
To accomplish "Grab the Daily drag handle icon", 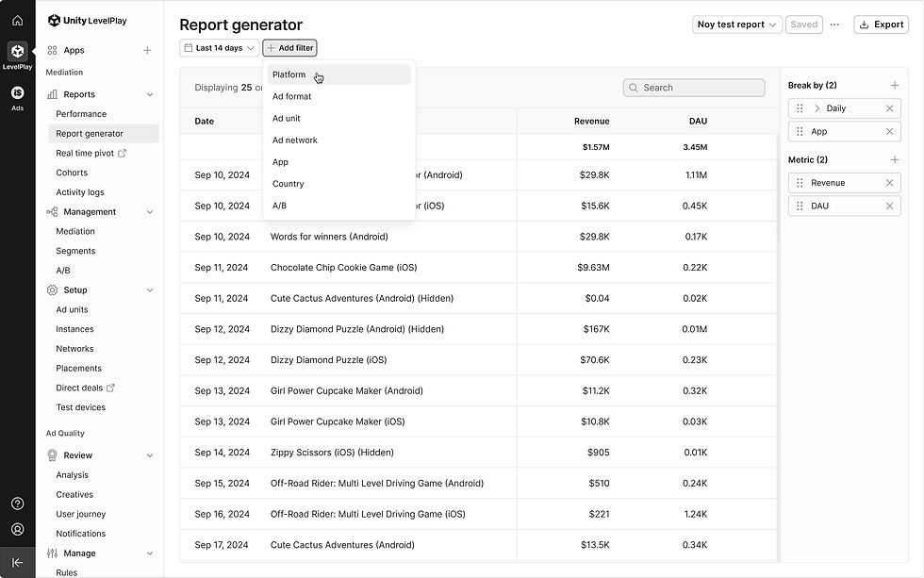I will [800, 108].
